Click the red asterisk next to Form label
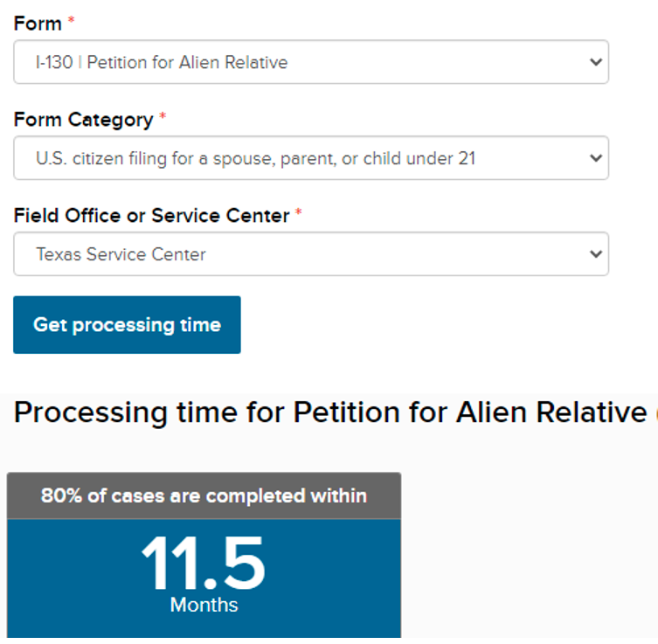The width and height of the screenshot is (658, 644). [x=72, y=20]
